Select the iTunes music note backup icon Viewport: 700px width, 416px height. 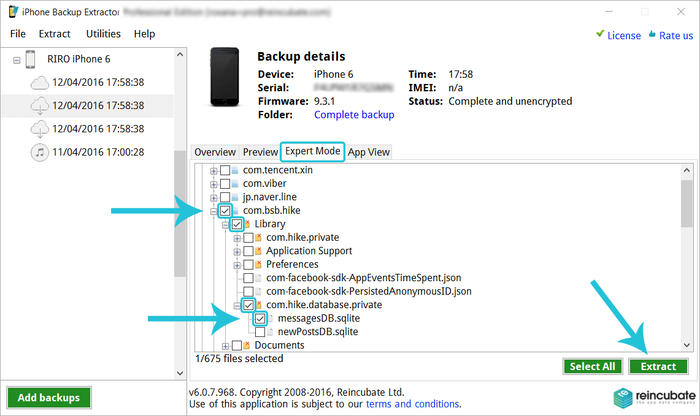[x=39, y=152]
